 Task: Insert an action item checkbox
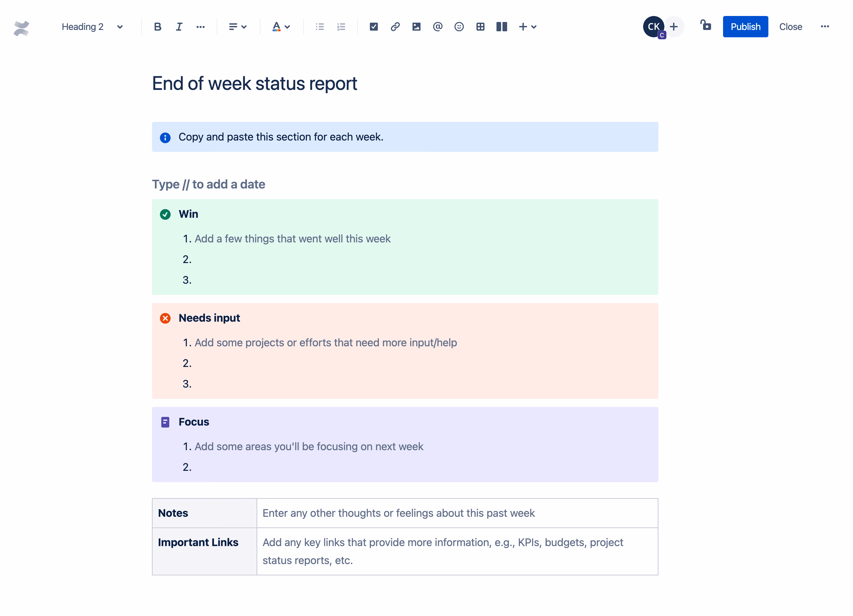374,27
